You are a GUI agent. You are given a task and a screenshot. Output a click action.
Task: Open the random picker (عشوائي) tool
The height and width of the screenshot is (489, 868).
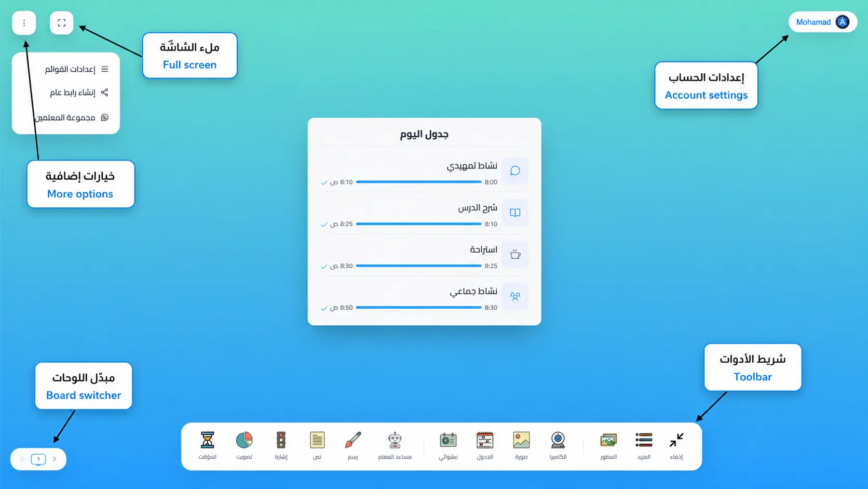point(448,446)
